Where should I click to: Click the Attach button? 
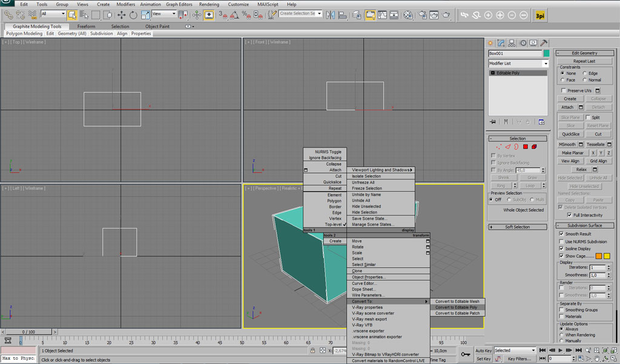tap(567, 108)
